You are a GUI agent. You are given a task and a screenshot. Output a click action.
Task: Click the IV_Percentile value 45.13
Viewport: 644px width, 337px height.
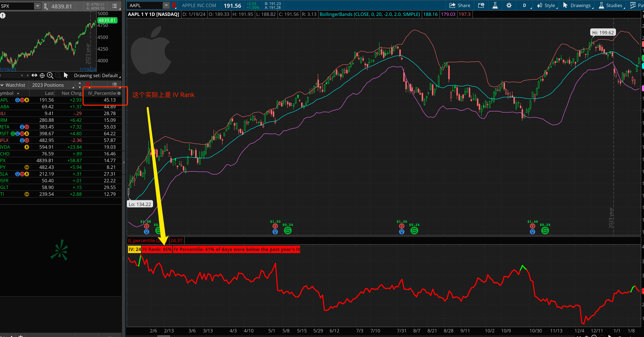110,100
